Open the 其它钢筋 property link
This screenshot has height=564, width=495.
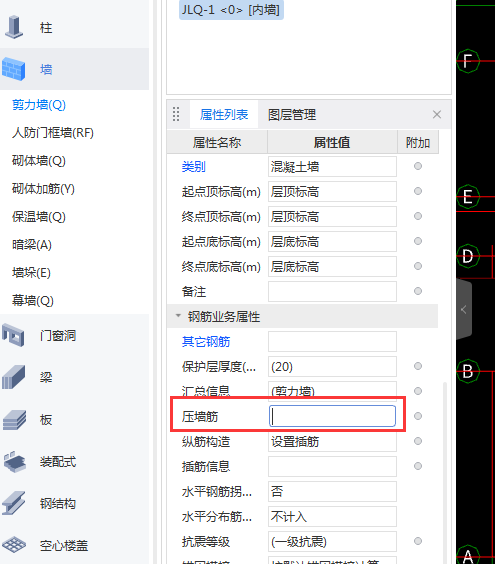(x=206, y=341)
